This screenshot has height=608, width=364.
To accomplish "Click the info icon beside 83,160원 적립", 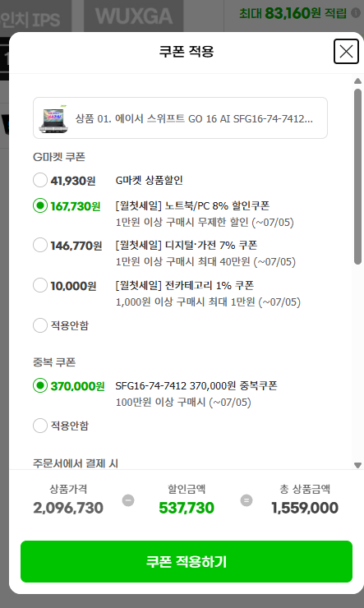I will [356, 13].
